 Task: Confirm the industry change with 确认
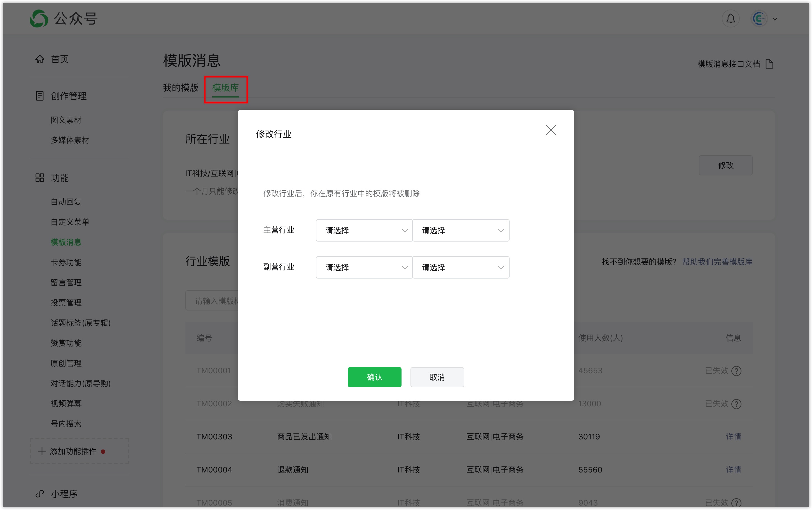374,377
